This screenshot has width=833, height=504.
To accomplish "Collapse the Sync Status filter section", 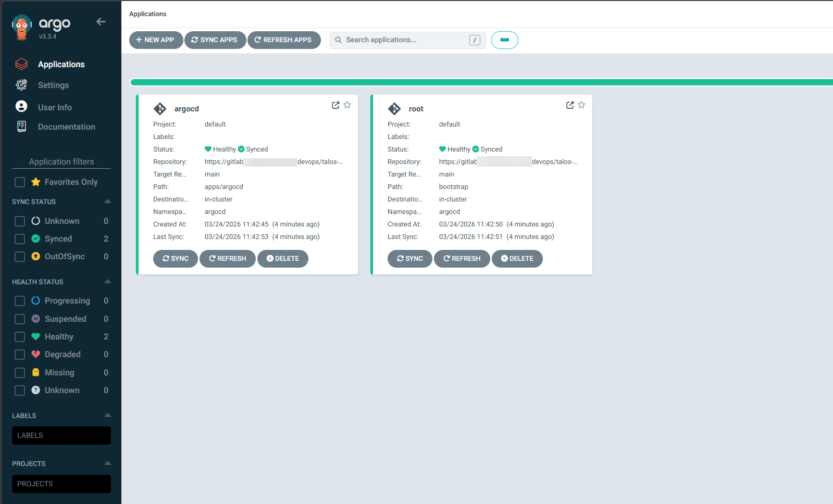I will click(108, 201).
